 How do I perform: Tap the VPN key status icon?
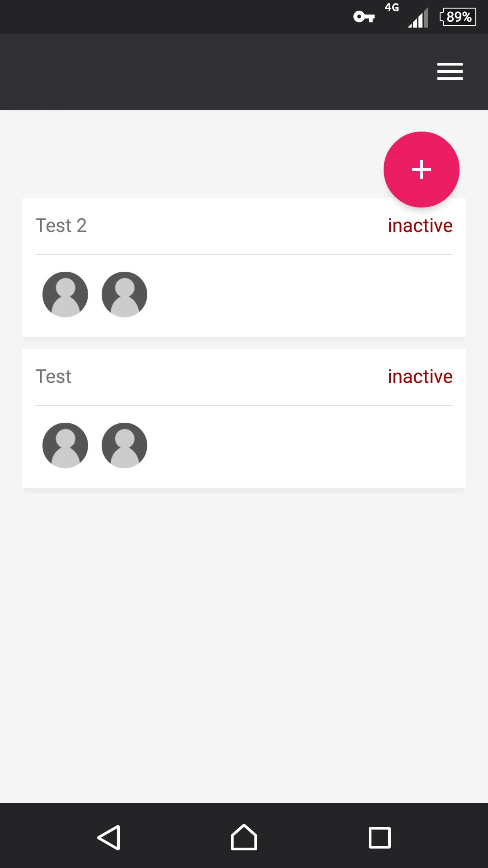click(x=364, y=17)
